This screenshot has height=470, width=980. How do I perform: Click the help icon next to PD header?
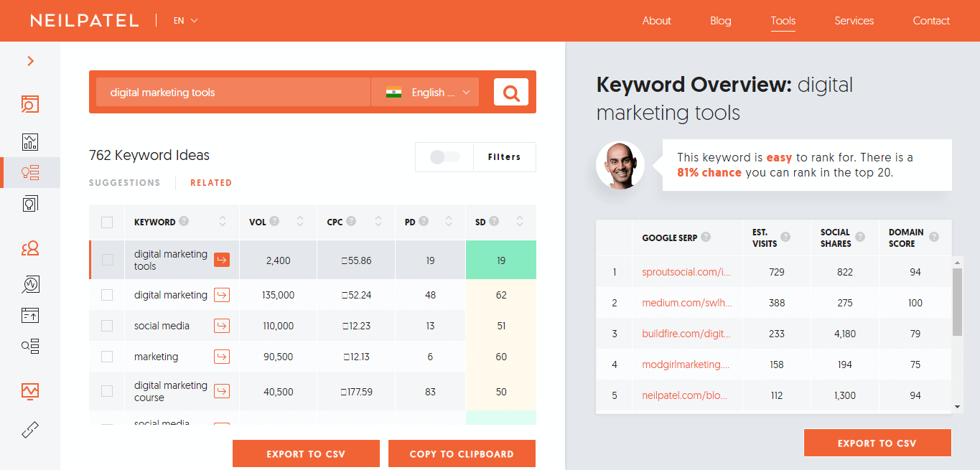coord(424,222)
